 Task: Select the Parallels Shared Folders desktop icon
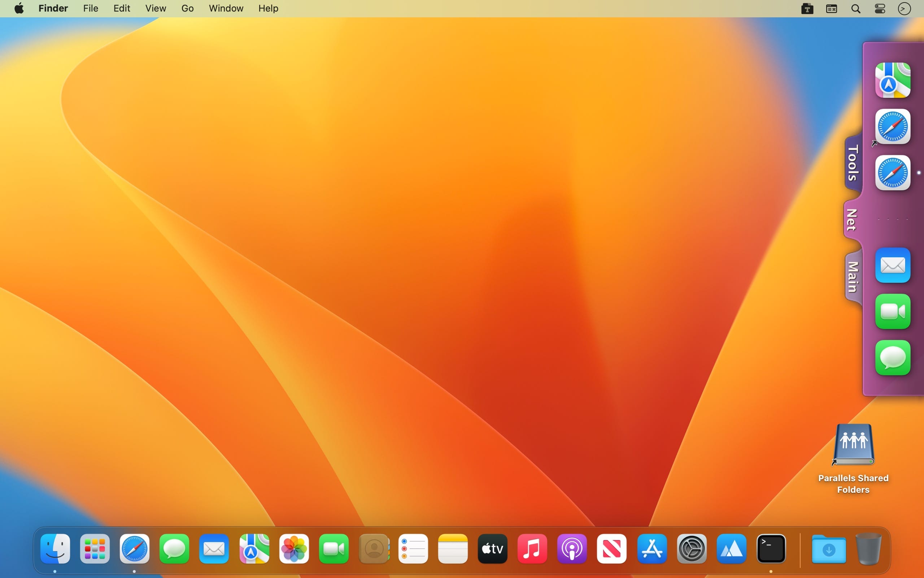[853, 459]
